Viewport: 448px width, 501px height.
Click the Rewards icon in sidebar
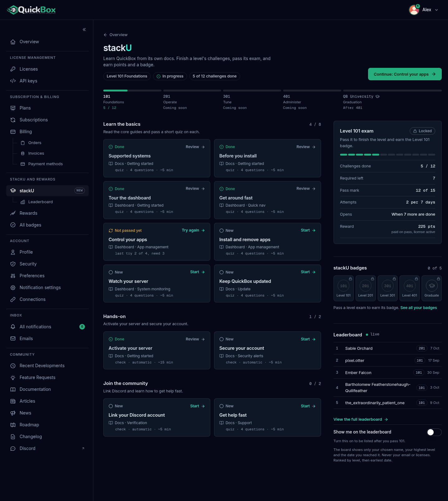(13, 213)
